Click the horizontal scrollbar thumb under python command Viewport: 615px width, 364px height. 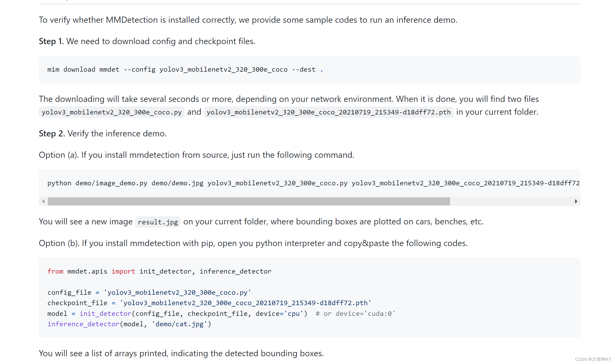(x=249, y=201)
